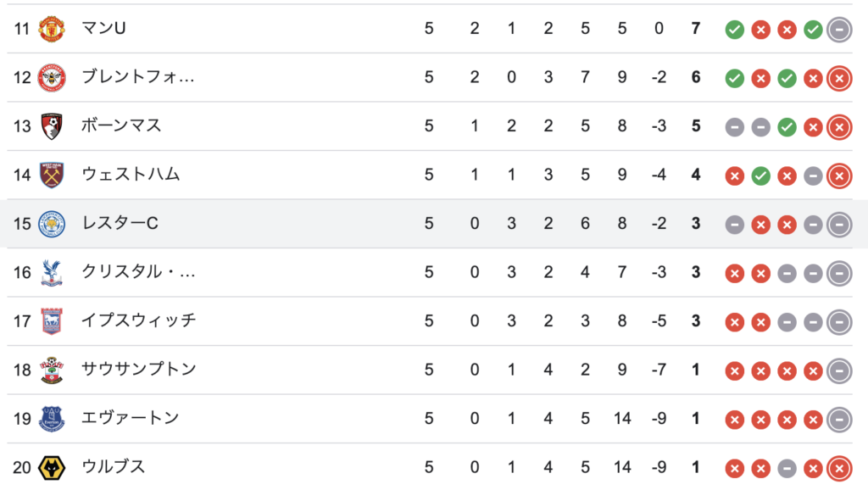This screenshot has height=490, width=868.
Task: Click Bournemouth's green win result icon
Action: [x=787, y=127]
